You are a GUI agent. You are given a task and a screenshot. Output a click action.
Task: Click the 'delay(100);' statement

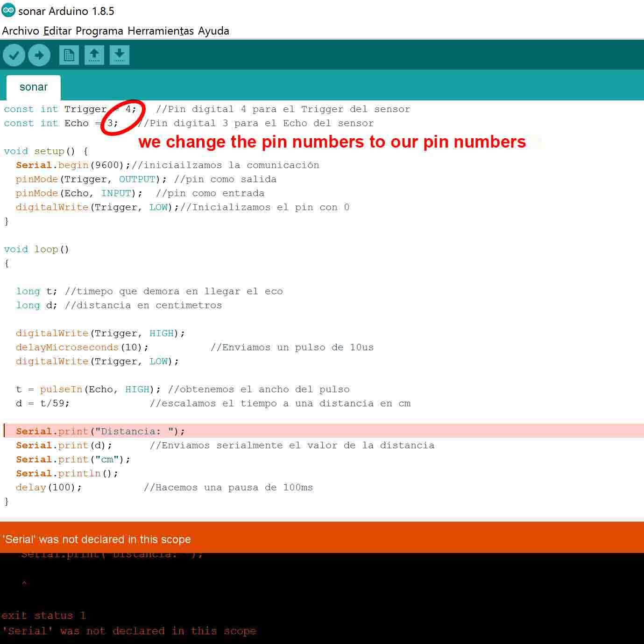tap(49, 488)
